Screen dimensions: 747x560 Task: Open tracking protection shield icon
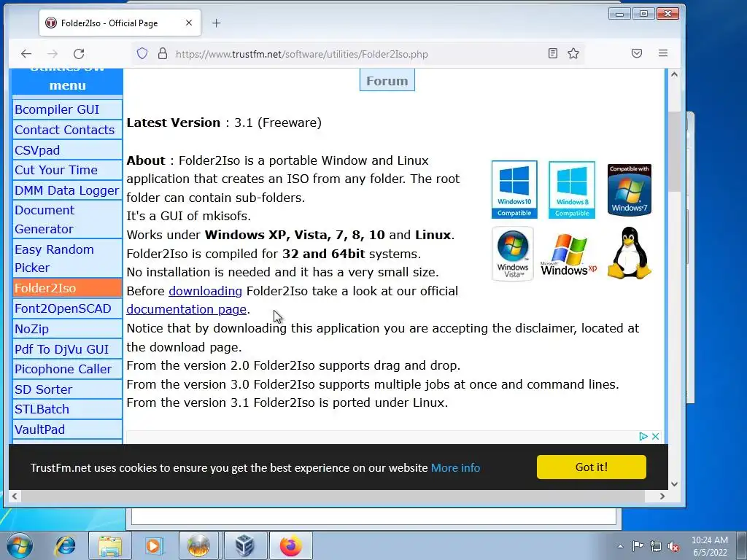click(x=142, y=53)
